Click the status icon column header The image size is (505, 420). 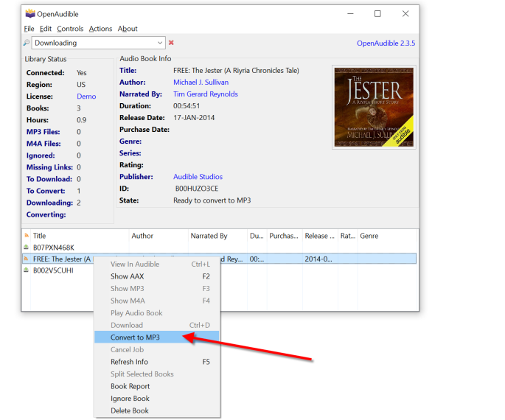coord(27,236)
